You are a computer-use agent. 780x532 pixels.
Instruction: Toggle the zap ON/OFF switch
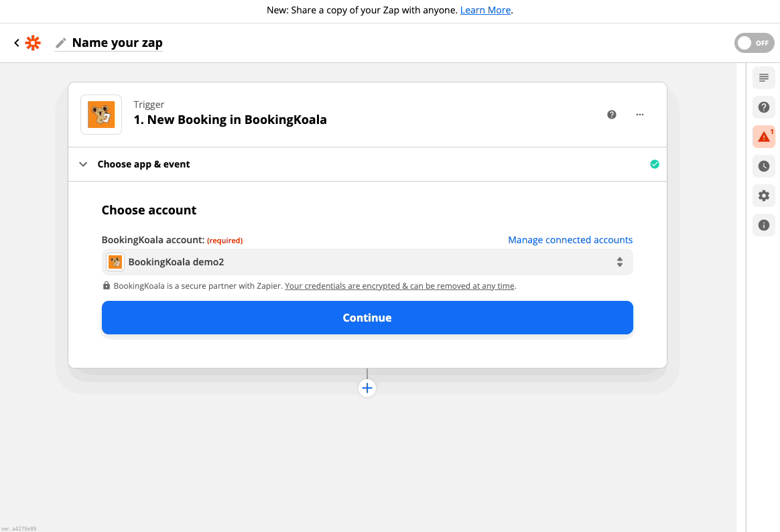pyautogui.click(x=754, y=43)
